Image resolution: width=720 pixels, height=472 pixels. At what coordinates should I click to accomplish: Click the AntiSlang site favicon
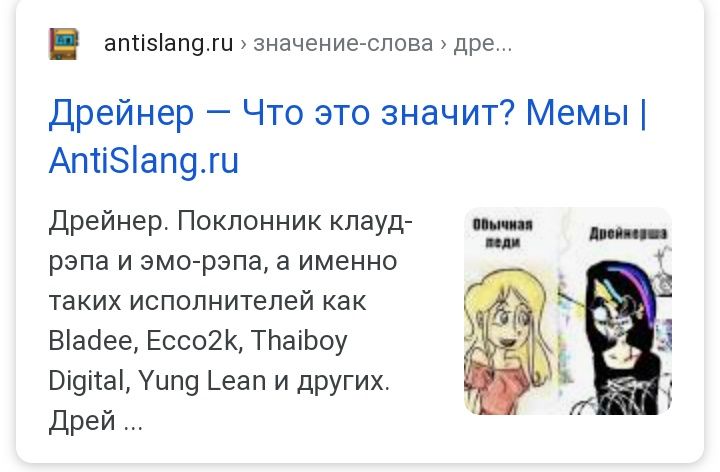64,44
